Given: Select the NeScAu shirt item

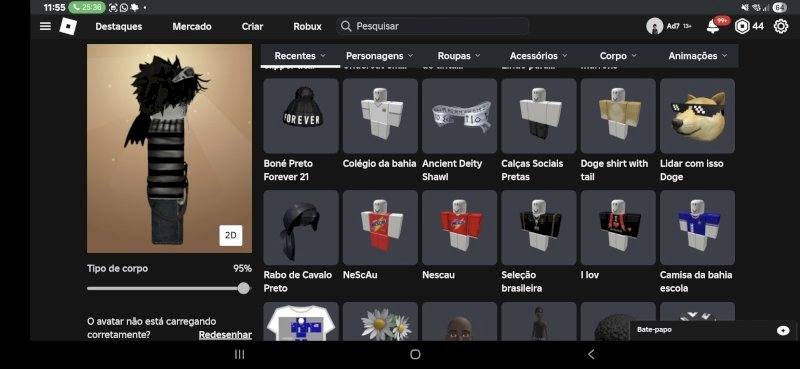Looking at the screenshot, I should tap(380, 228).
